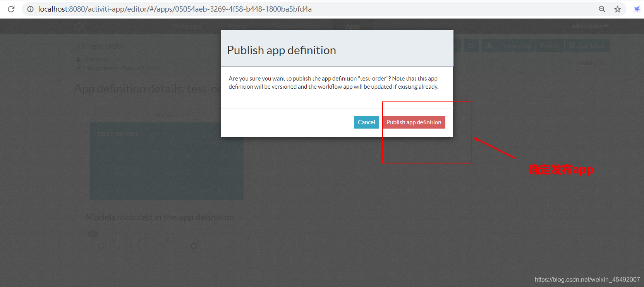Image resolution: width=644 pixels, height=287 pixels.
Task: Open the App Editor button behind dialog
Action: 587,46
